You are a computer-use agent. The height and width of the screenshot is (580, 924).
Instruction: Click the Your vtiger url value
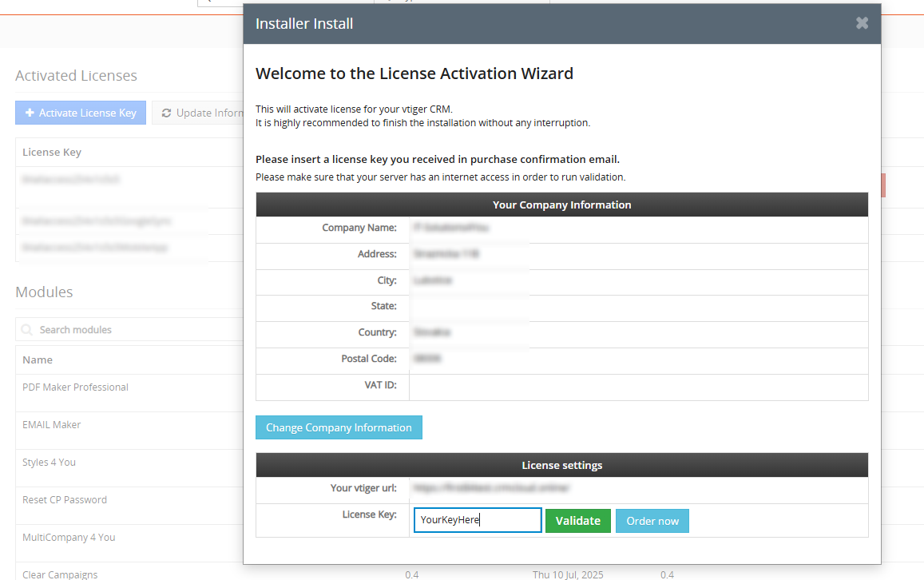(491, 488)
